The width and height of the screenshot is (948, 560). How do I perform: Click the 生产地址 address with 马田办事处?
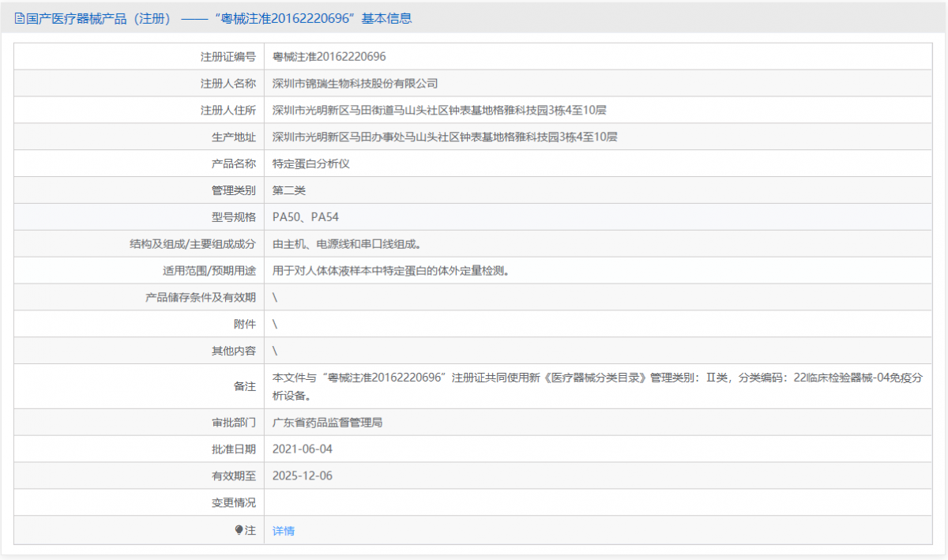[445, 137]
